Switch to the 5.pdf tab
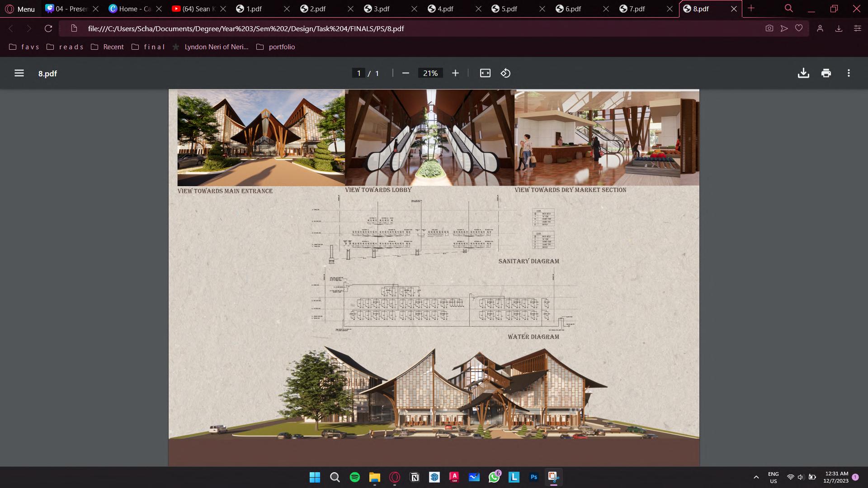The image size is (868, 488). point(509,9)
